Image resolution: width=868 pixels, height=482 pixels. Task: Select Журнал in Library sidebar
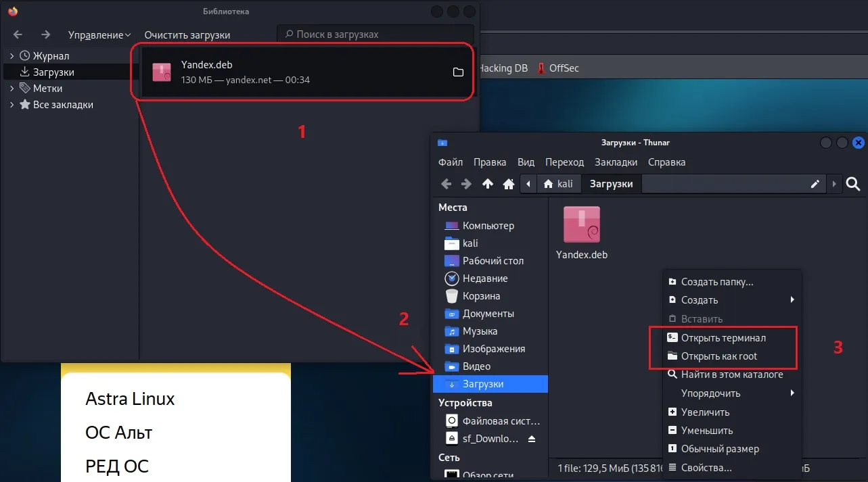click(51, 56)
